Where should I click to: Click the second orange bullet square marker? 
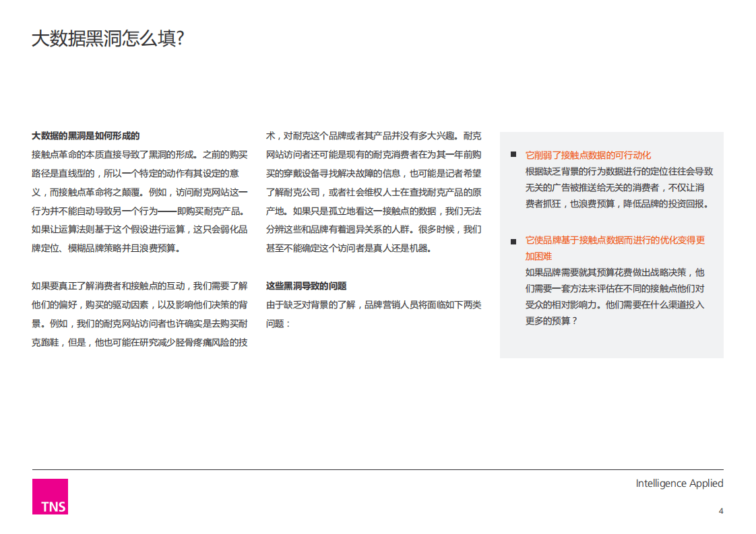pos(513,240)
